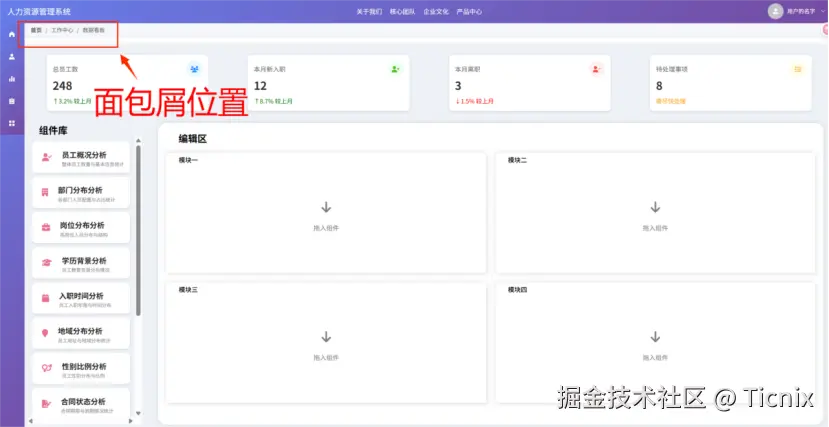The width and height of the screenshot is (829, 427).
Task: Click the gender symbols icon beside 性别比例分析
Action: (x=47, y=368)
